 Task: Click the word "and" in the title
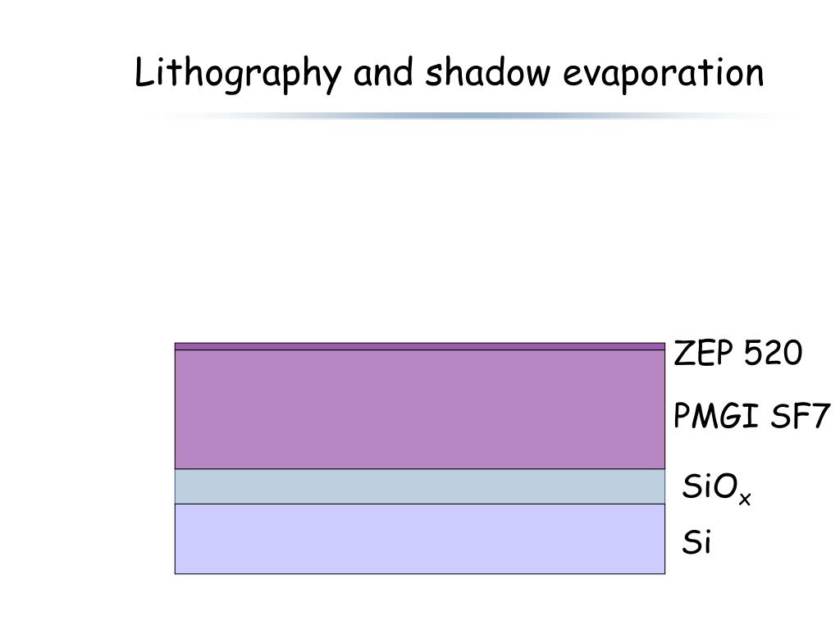click(383, 72)
